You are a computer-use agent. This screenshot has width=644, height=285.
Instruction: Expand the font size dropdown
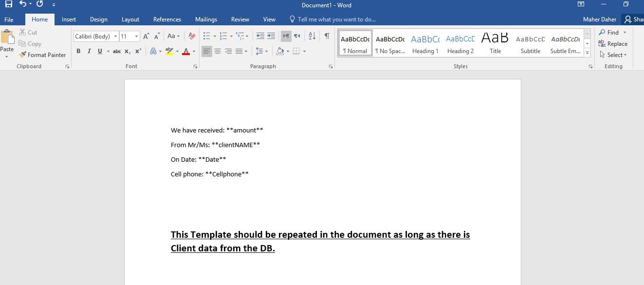(x=136, y=37)
